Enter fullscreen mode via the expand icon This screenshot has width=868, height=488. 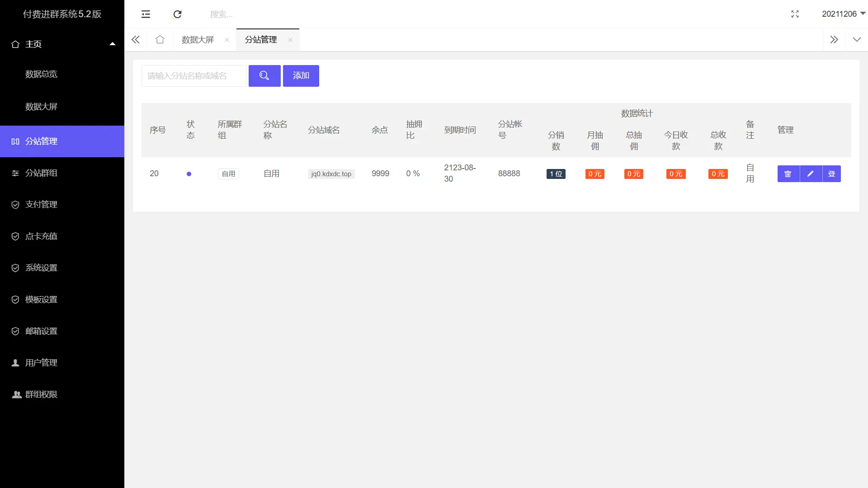[795, 14]
